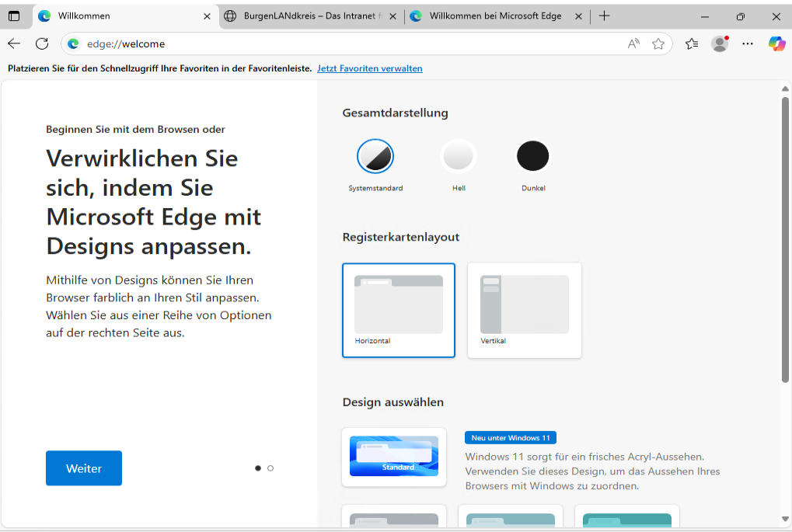Select the dark teal design thumbnail
This screenshot has width=792, height=532.
click(627, 517)
